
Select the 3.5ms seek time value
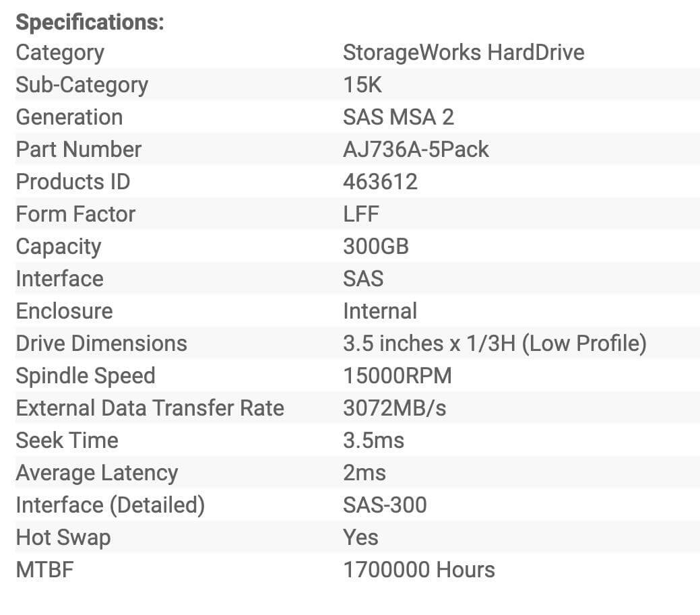[x=373, y=441]
